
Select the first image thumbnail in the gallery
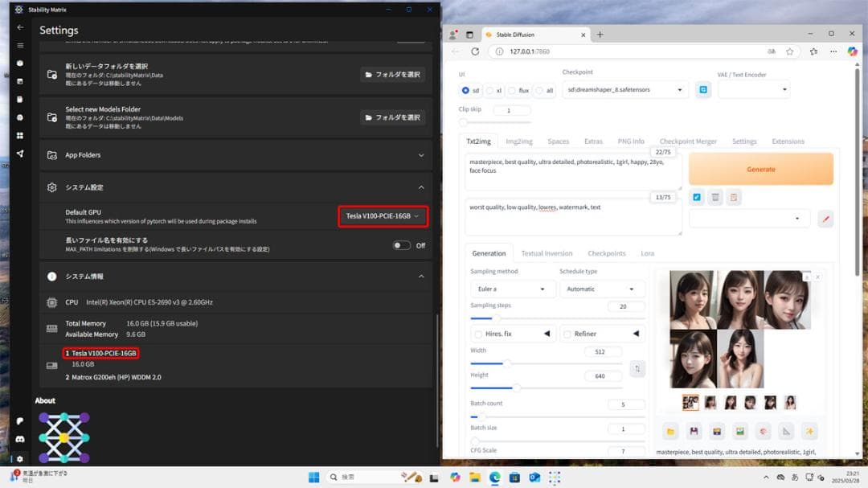pyautogui.click(x=689, y=402)
